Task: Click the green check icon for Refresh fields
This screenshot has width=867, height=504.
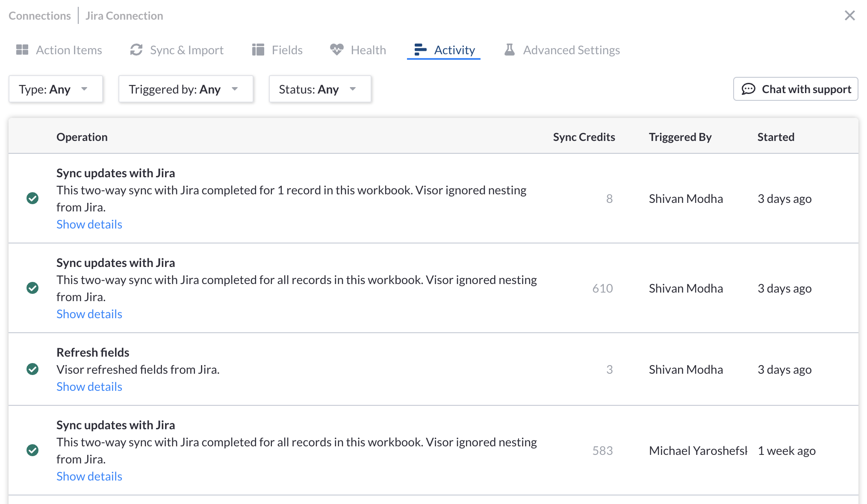Action: [x=32, y=369]
